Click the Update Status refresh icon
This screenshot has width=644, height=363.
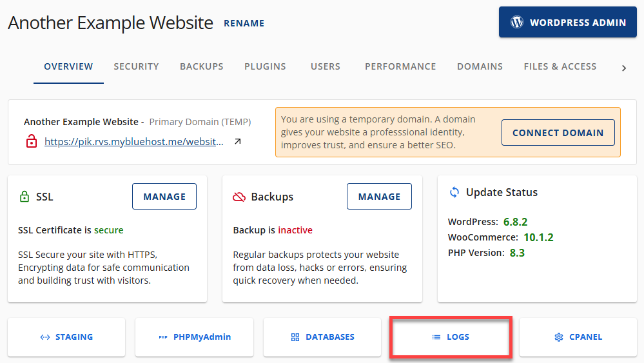454,192
